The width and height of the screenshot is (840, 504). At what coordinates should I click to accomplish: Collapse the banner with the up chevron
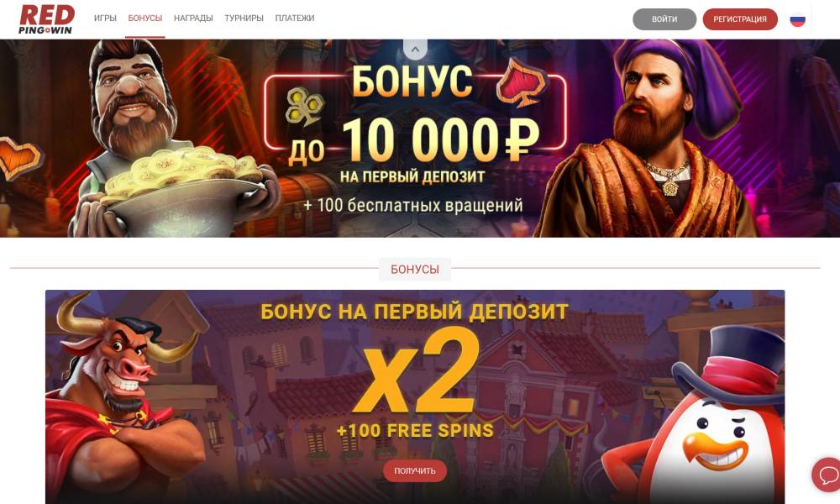pyautogui.click(x=415, y=50)
